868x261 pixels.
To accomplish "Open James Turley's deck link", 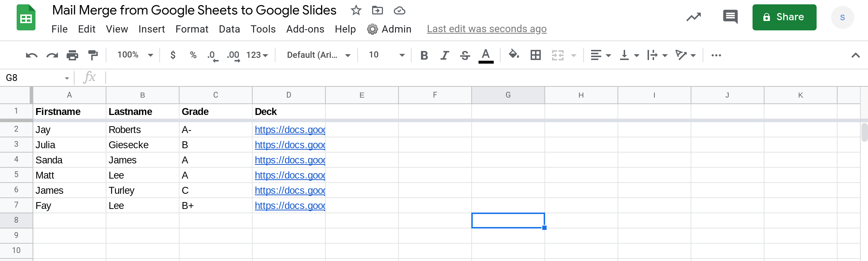I will click(290, 191).
